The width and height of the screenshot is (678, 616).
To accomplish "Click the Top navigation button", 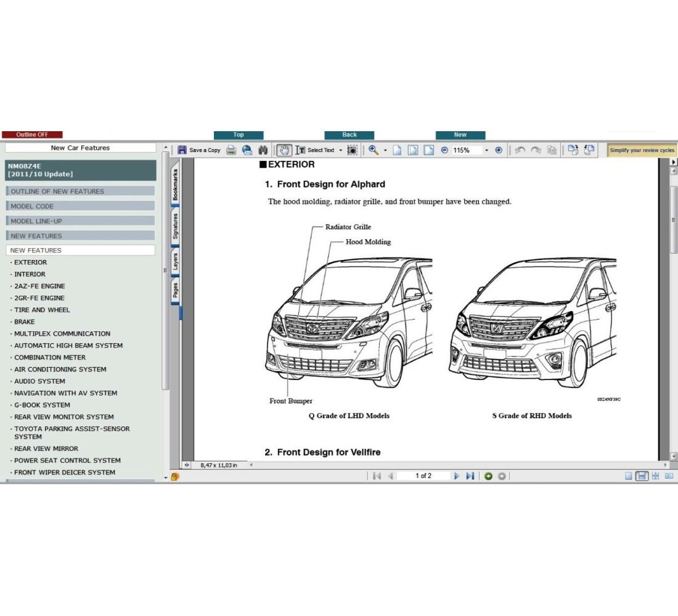I will pos(239,135).
